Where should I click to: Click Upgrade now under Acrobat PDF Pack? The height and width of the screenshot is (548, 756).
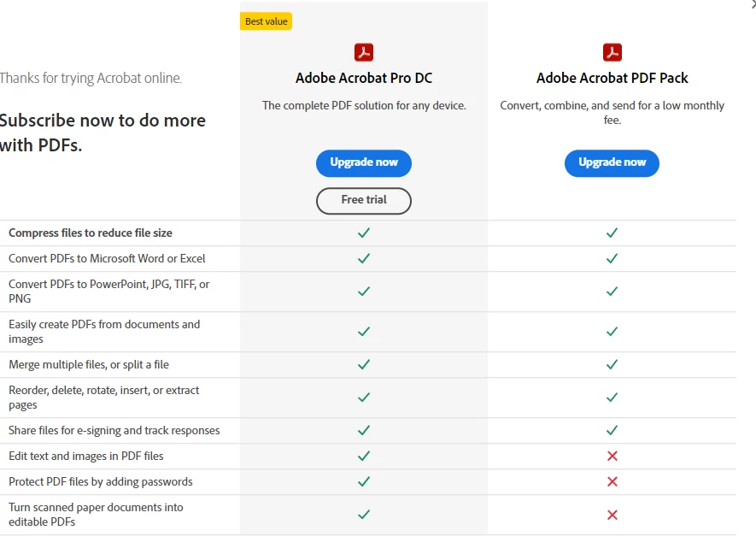[612, 163]
